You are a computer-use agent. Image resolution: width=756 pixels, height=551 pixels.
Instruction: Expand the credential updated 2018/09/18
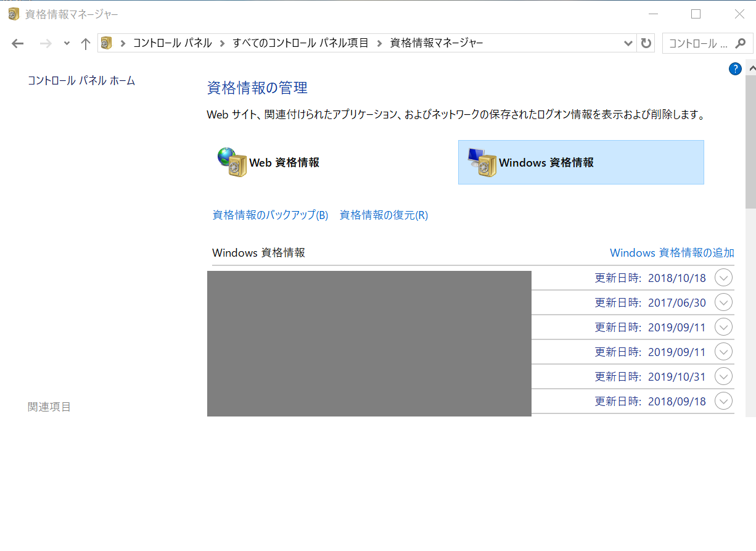[x=723, y=401]
